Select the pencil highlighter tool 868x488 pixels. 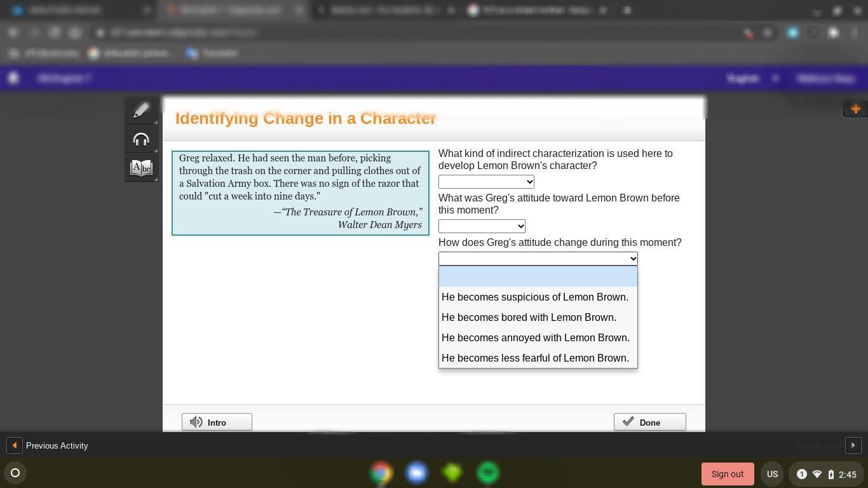tap(141, 111)
